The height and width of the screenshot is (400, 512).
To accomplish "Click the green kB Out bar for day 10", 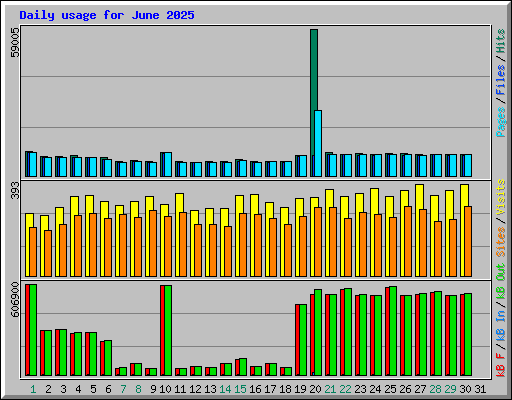I will coord(168,330).
